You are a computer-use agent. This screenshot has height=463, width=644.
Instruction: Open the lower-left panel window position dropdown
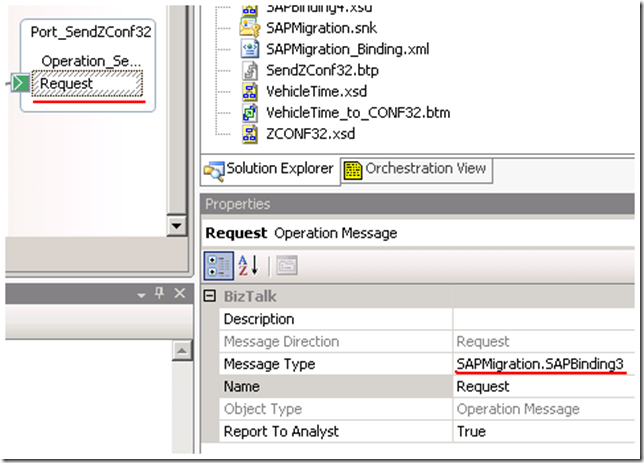(141, 295)
